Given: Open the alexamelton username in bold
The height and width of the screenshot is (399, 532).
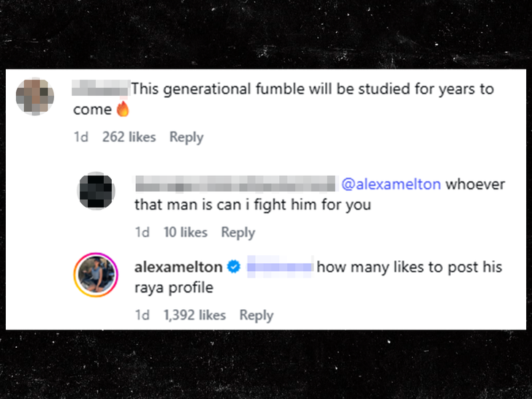Looking at the screenshot, I should coord(178,267).
